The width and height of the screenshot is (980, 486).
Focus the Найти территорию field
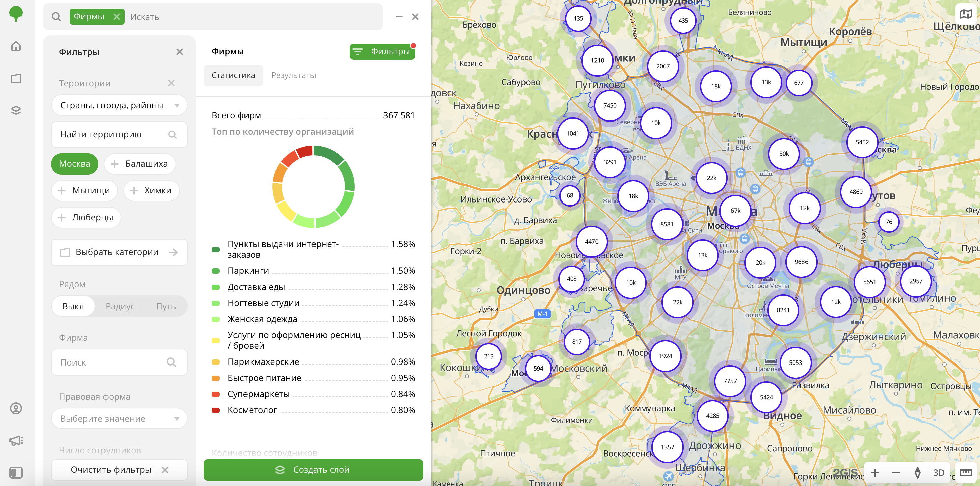(x=119, y=134)
